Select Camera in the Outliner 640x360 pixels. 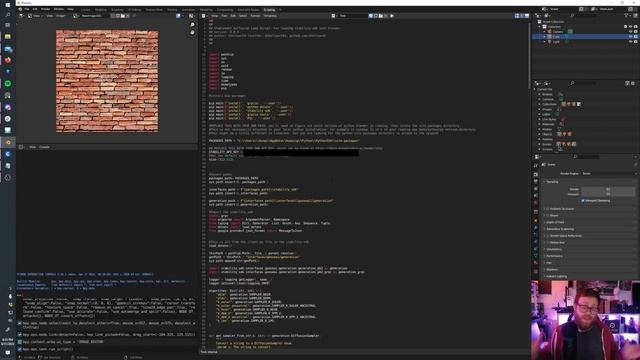click(558, 31)
